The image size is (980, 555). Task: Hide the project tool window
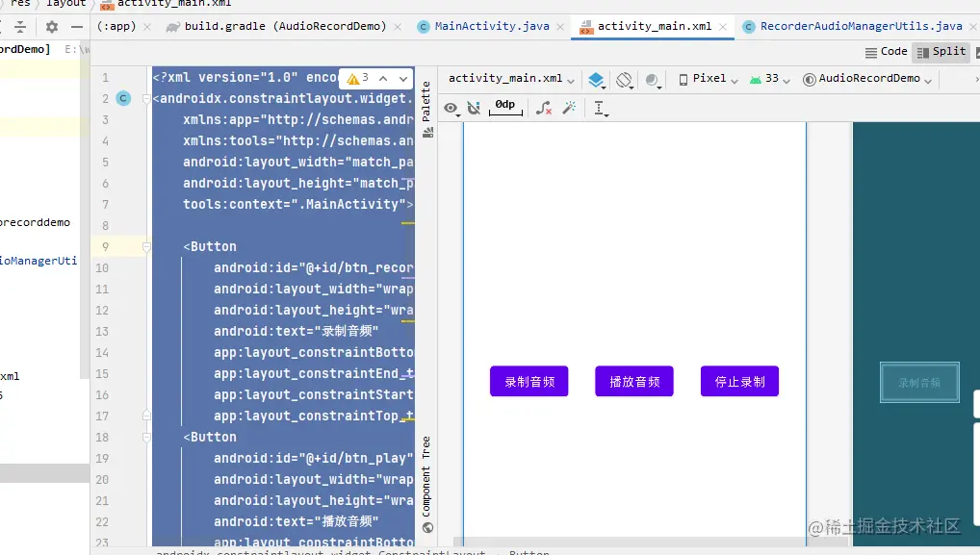[x=76, y=27]
